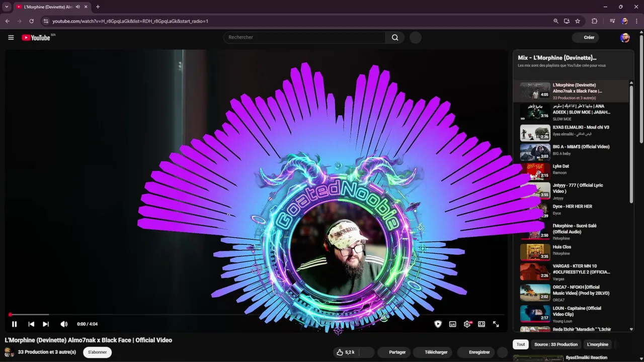Open 33 Production et 3 autre(s) link

pyautogui.click(x=47, y=352)
